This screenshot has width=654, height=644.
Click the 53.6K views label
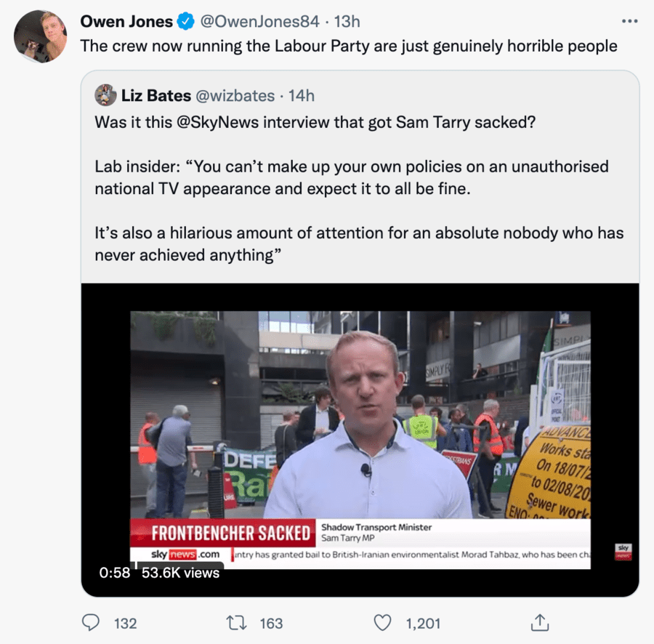(180, 573)
